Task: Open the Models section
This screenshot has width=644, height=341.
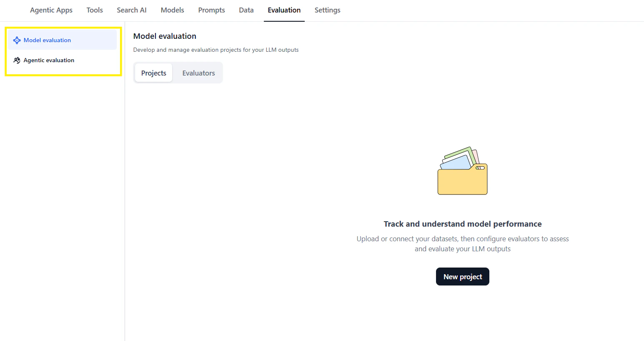Action: (x=172, y=10)
